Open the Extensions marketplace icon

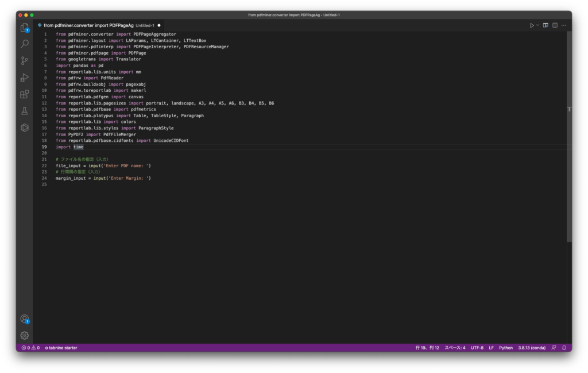tap(25, 94)
